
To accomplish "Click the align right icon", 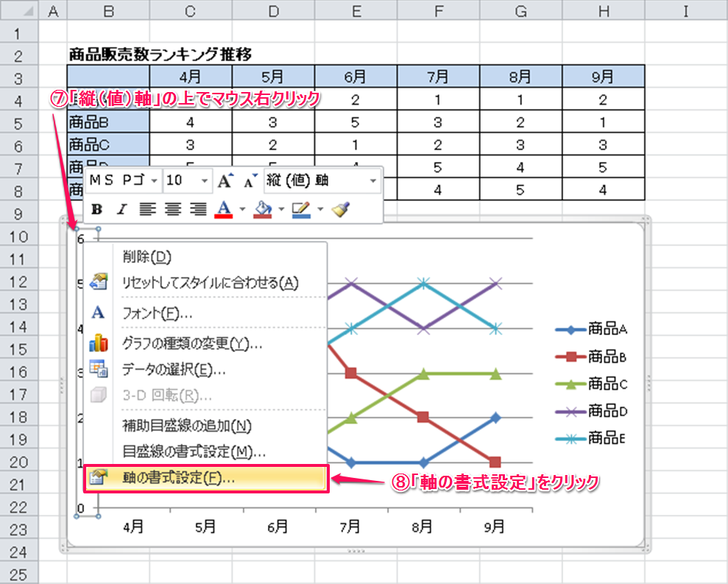I will pyautogui.click(x=198, y=209).
